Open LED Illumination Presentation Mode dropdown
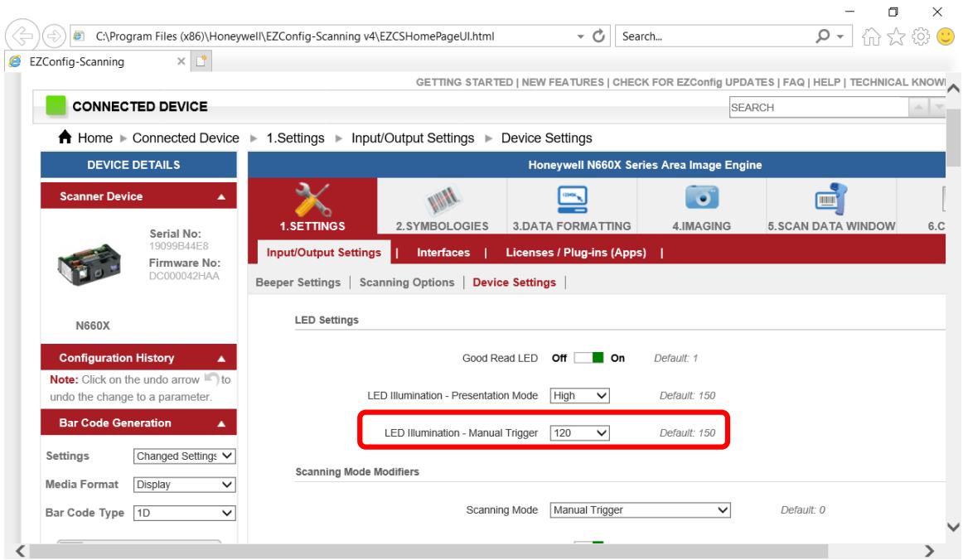The height and width of the screenshot is (560, 963). click(x=579, y=395)
